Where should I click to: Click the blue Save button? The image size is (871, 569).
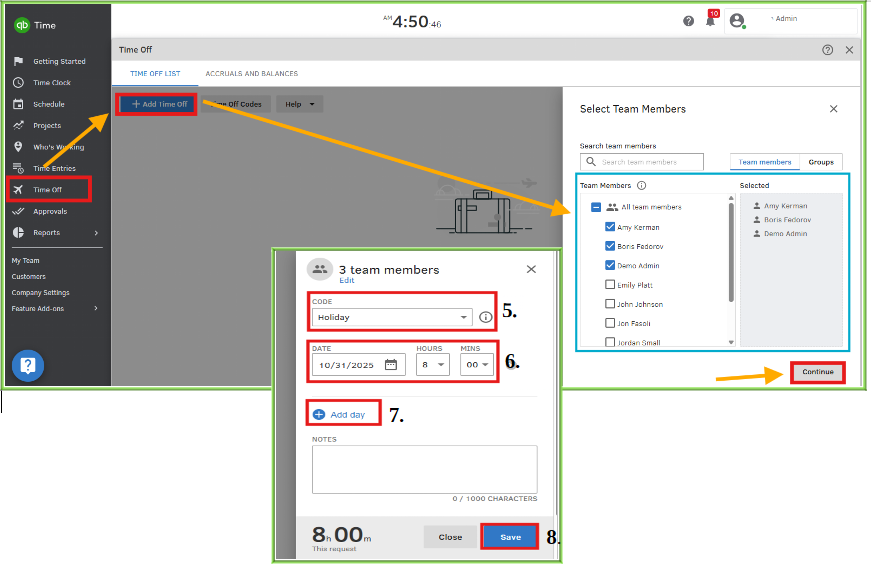click(510, 537)
